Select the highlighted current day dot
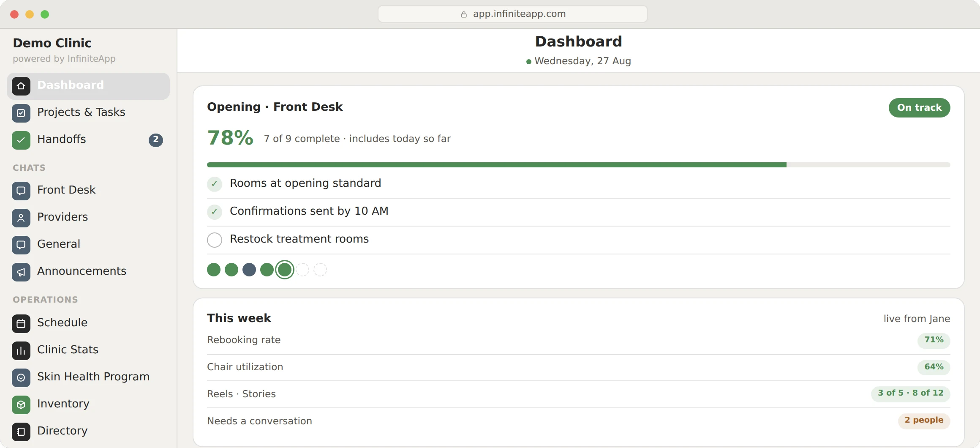Image resolution: width=980 pixels, height=448 pixels. [285, 270]
